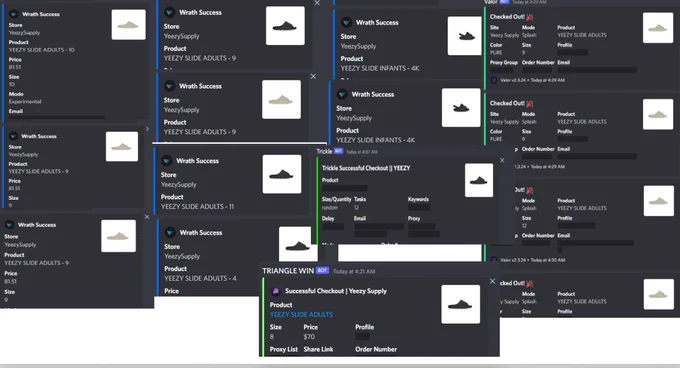Click timestamp 'Today at 4:21 AM'
The height and width of the screenshot is (368, 680).
point(354,271)
